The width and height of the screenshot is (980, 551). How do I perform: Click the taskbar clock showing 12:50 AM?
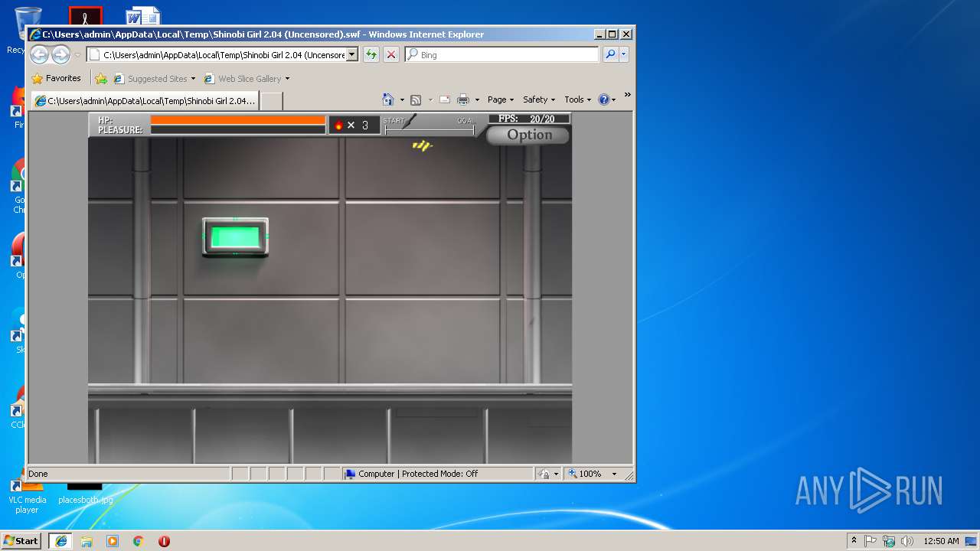pyautogui.click(x=941, y=541)
